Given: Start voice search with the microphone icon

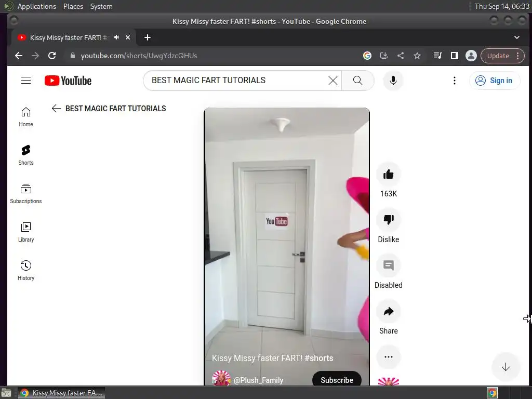Looking at the screenshot, I should pos(393,81).
